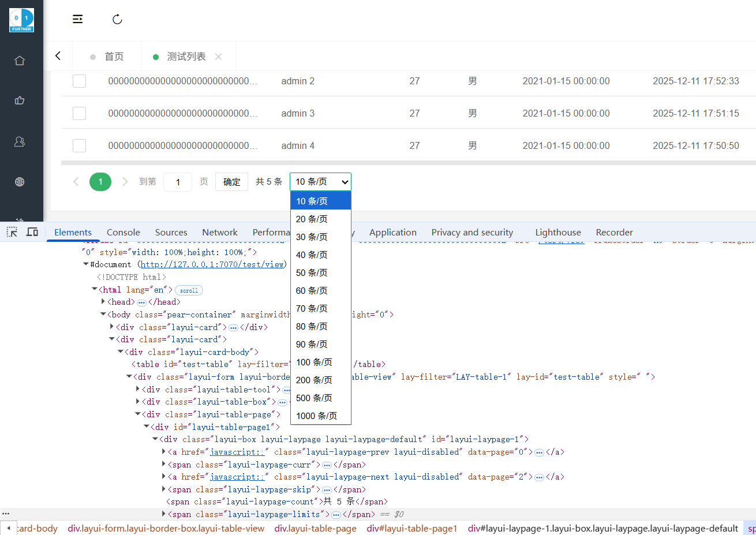This screenshot has height=535, width=756.
Task: Choose 200 条/页 from the list
Action: coord(320,380)
